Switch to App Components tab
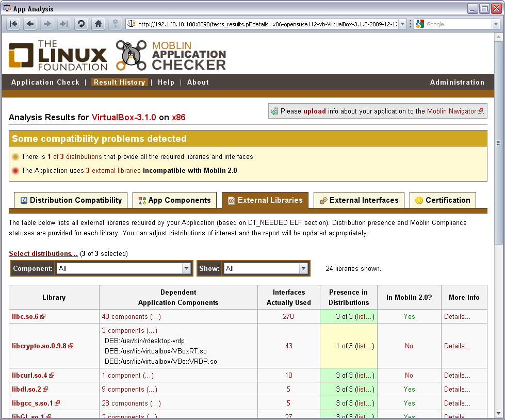The width and height of the screenshot is (505, 420). click(174, 200)
